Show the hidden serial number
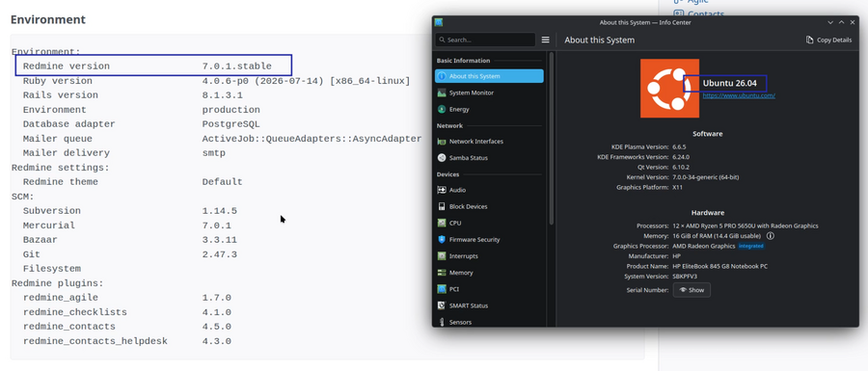The width and height of the screenshot is (868, 371). pos(692,290)
